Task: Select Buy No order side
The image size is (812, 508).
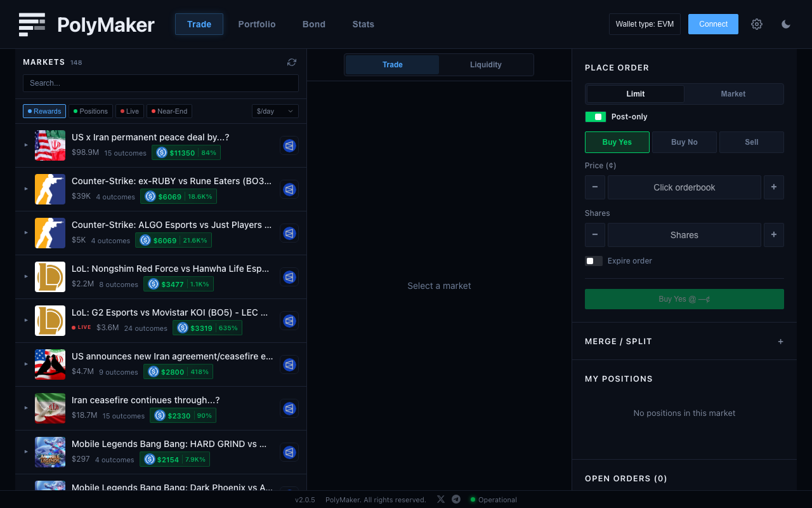Action: pyautogui.click(x=684, y=142)
